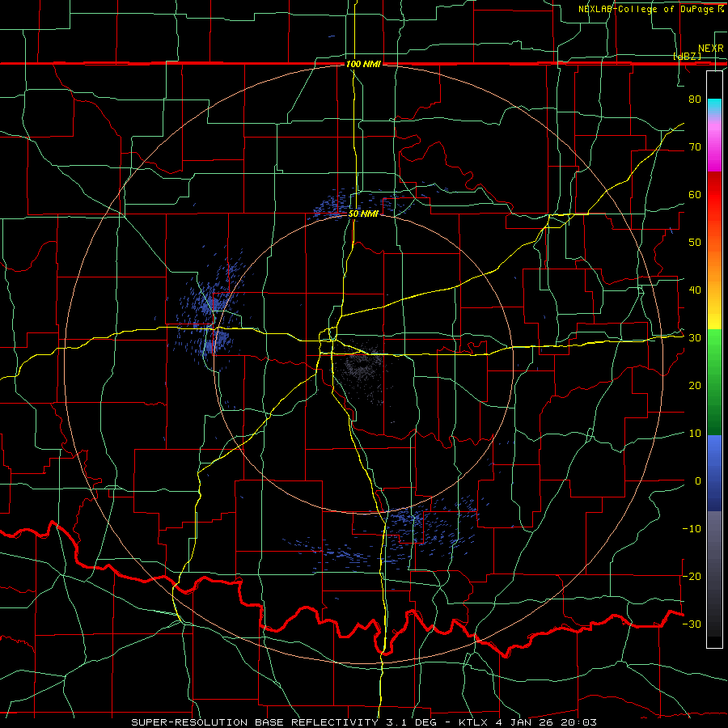Click the green segment of the reflectivity color bar
The height and width of the screenshot is (728, 728).
coord(714,382)
